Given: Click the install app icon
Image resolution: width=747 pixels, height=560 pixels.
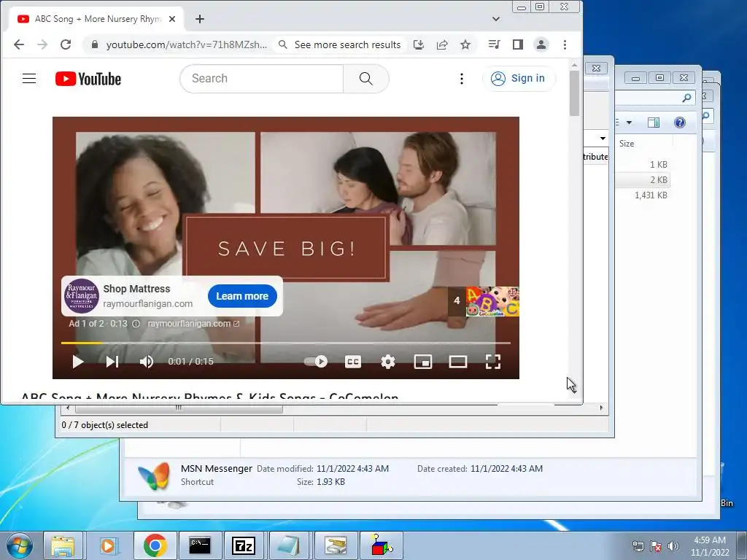Looking at the screenshot, I should (x=419, y=44).
